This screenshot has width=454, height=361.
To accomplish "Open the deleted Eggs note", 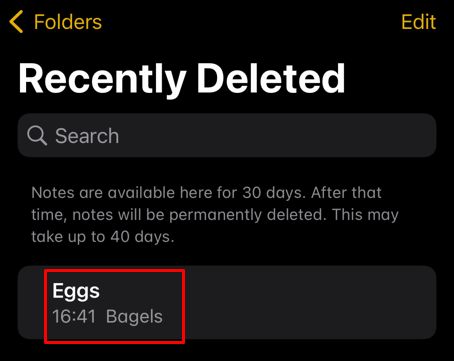I will pos(227,302).
